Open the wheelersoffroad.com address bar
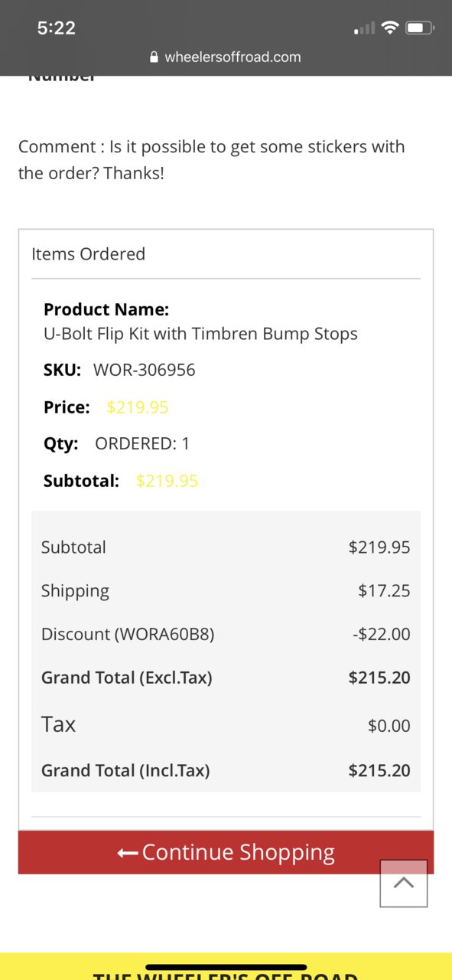 point(226,57)
